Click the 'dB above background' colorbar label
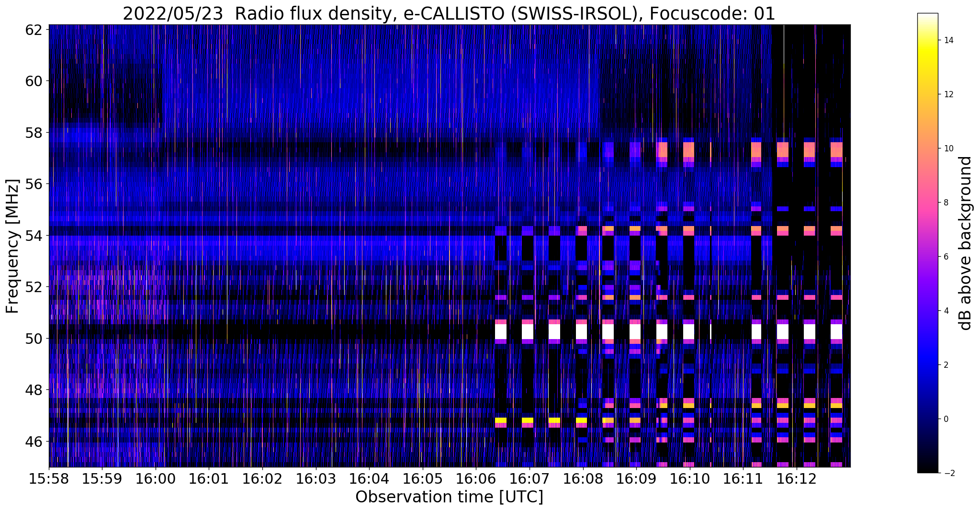This screenshot has width=980, height=511. tap(966, 243)
